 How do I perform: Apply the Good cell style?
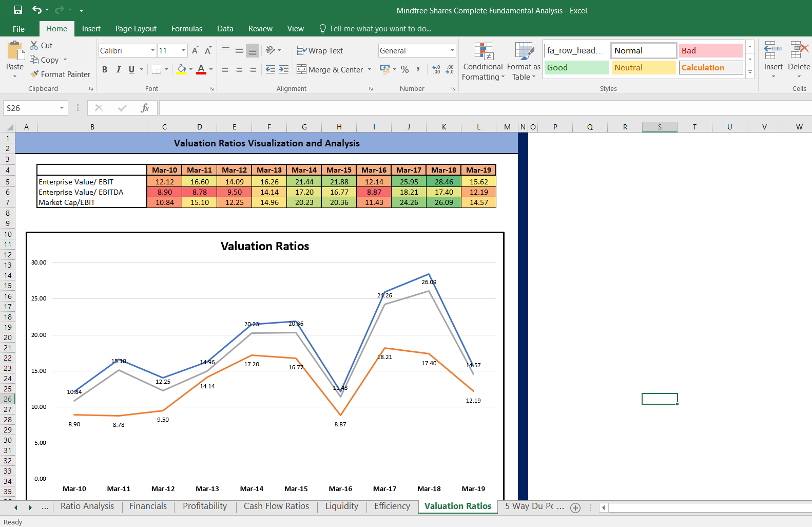[576, 67]
